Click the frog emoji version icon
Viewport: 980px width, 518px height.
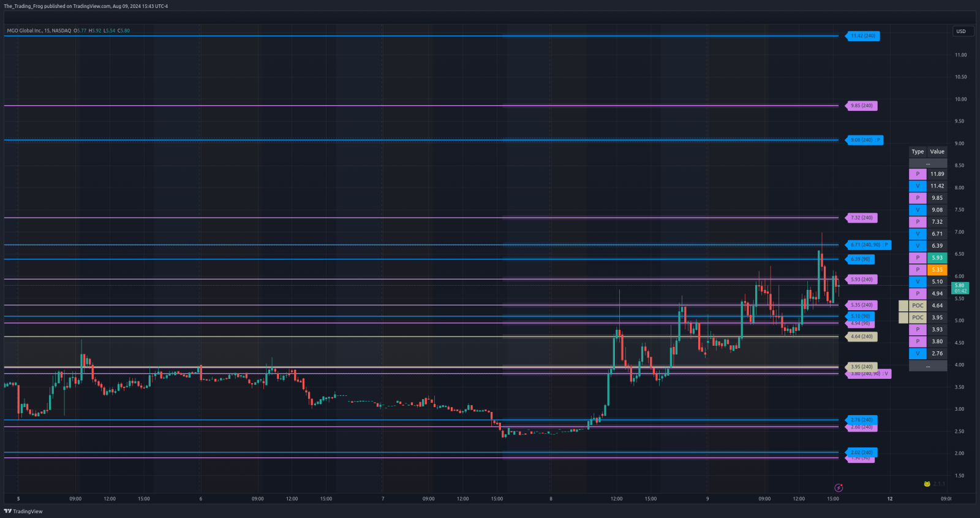(927, 484)
